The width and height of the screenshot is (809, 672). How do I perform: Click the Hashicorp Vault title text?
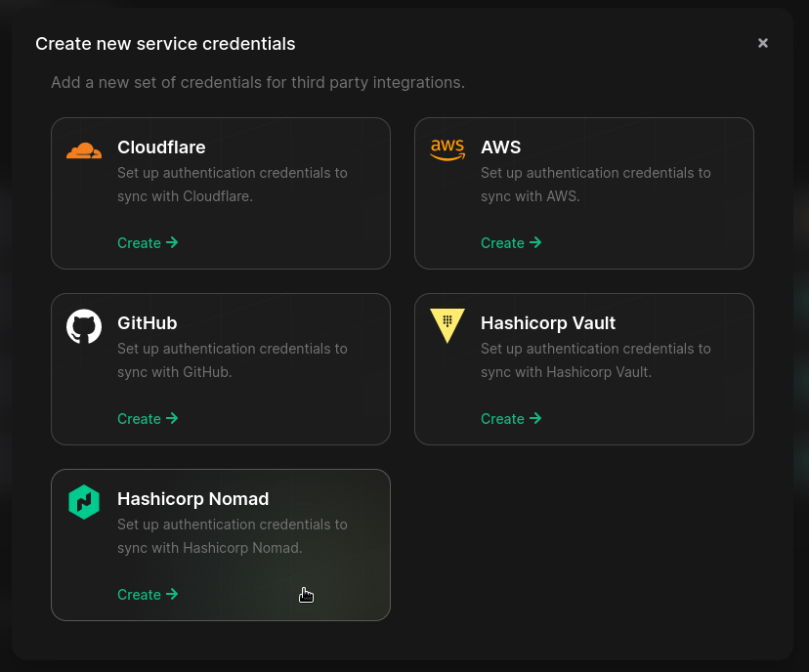click(x=547, y=323)
